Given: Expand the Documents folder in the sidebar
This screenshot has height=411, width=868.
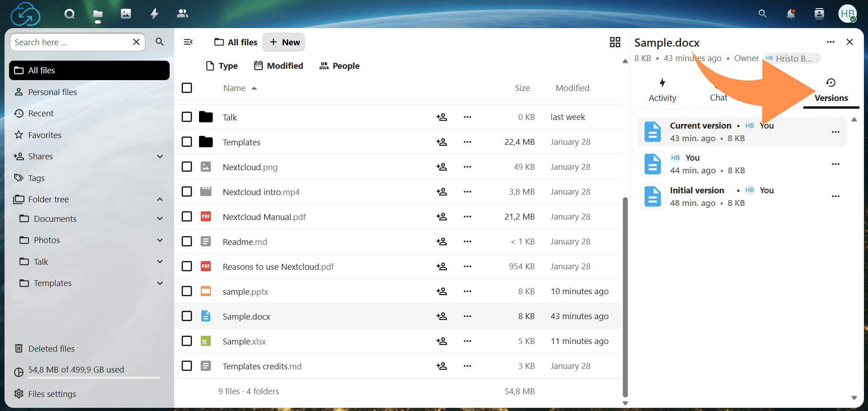Looking at the screenshot, I should click(160, 218).
